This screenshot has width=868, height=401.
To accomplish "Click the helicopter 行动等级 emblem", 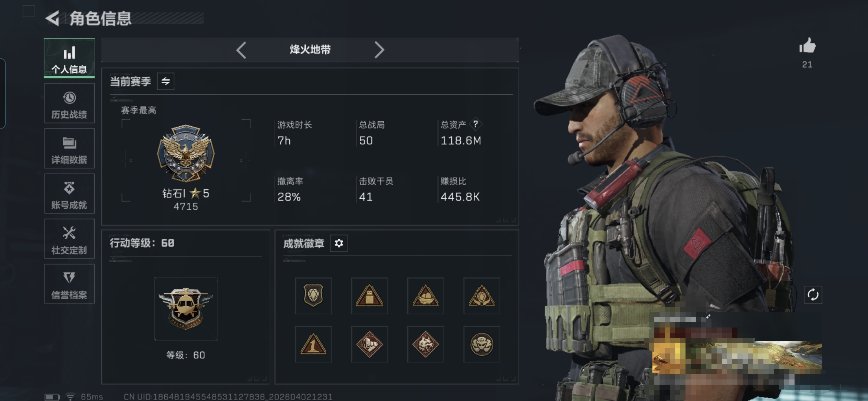I will (186, 309).
